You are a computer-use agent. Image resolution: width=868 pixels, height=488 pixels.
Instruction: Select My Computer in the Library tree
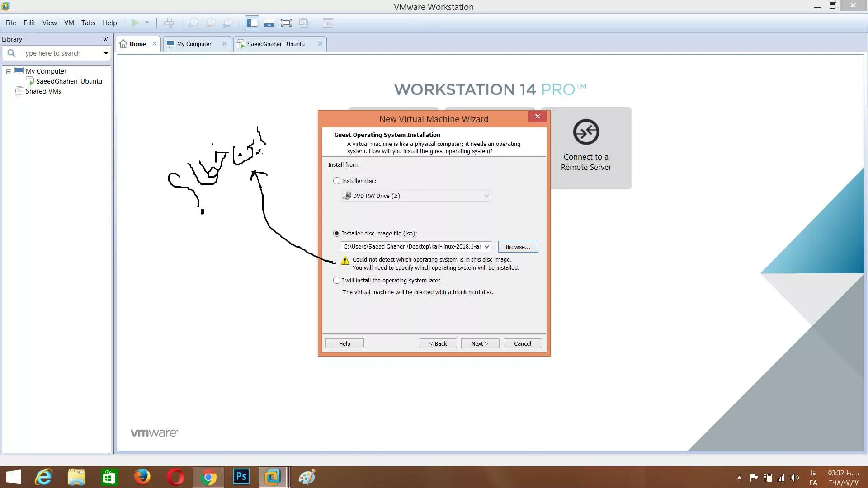(x=46, y=71)
